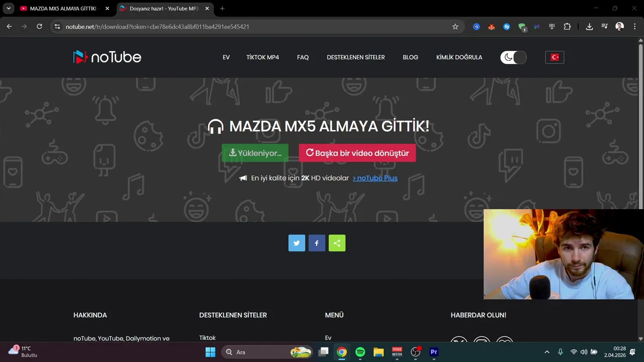Open the Windows Start menu

coord(210,352)
